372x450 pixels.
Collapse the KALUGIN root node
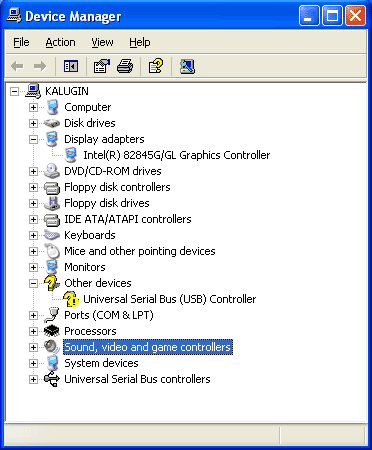pyautogui.click(x=14, y=91)
